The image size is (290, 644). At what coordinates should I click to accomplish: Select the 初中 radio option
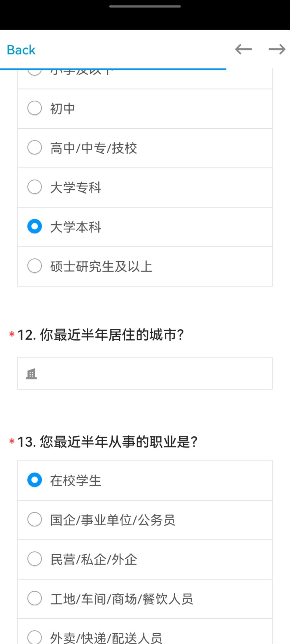pos(35,108)
